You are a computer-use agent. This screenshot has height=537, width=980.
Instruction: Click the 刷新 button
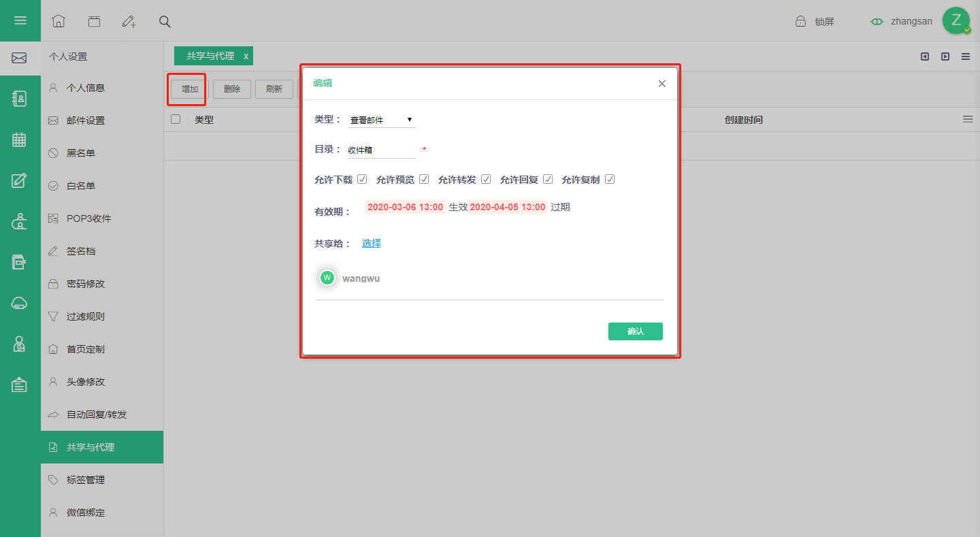pyautogui.click(x=274, y=89)
